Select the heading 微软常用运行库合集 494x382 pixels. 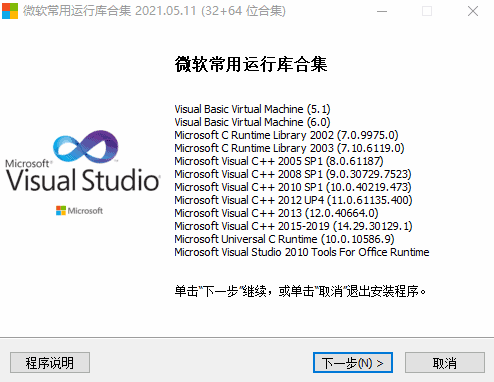pyautogui.click(x=251, y=64)
